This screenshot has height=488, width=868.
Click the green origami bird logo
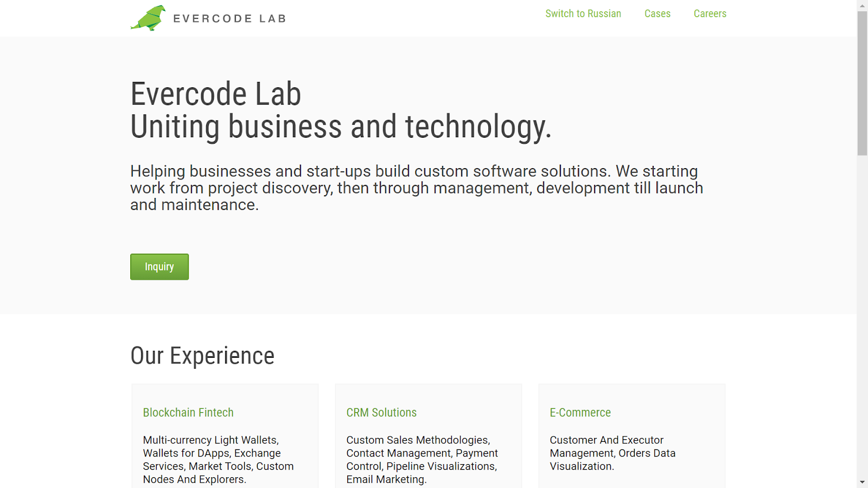(148, 18)
